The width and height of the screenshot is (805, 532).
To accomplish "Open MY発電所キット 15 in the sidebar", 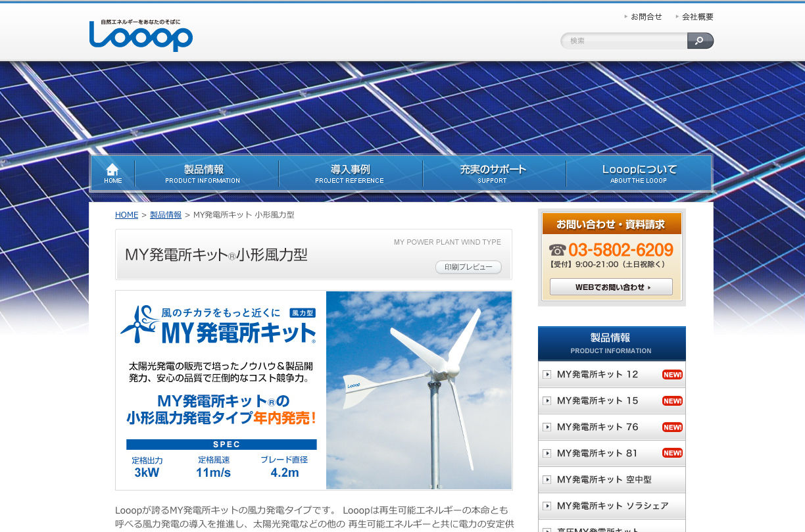I will coord(612,401).
